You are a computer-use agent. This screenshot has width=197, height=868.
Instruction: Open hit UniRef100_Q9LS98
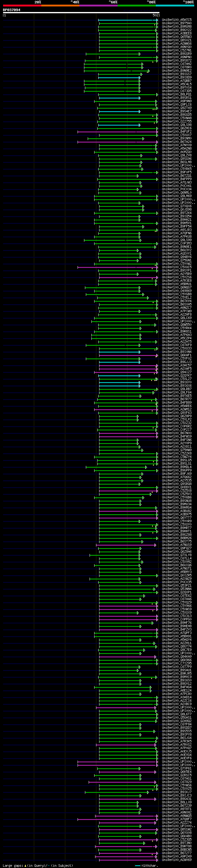pos(177,125)
